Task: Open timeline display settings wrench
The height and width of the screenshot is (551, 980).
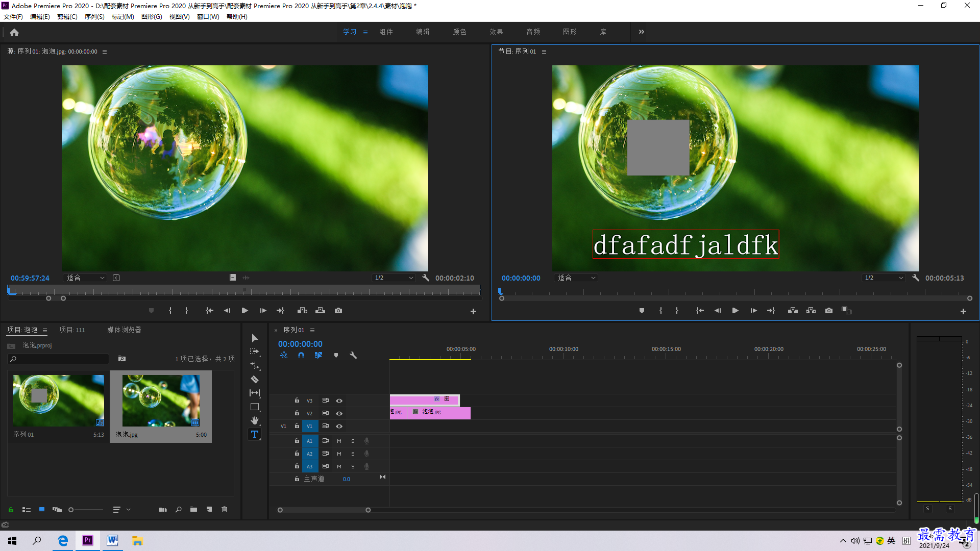Action: point(353,355)
